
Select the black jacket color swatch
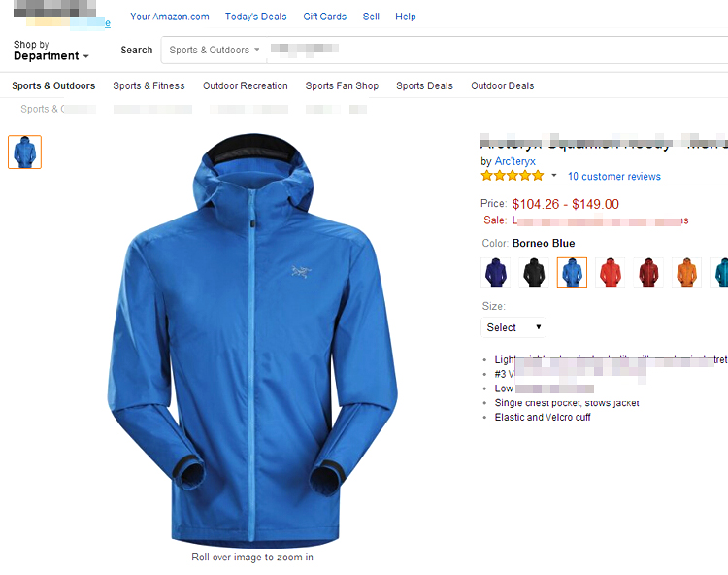coord(534,272)
